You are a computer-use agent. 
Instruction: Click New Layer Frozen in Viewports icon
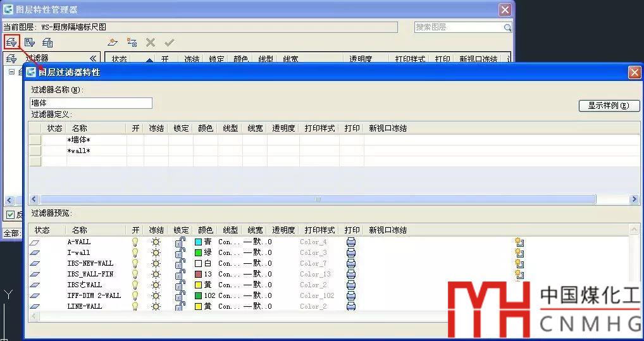click(x=132, y=42)
